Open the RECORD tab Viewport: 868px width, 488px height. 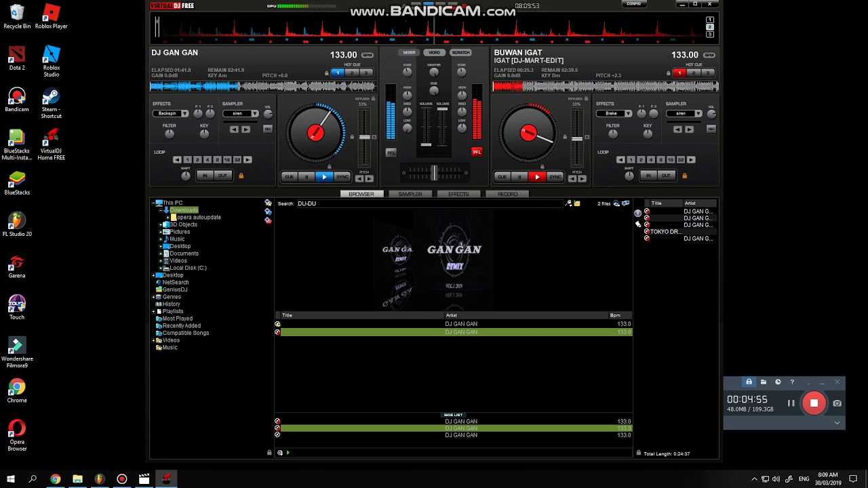[507, 195]
